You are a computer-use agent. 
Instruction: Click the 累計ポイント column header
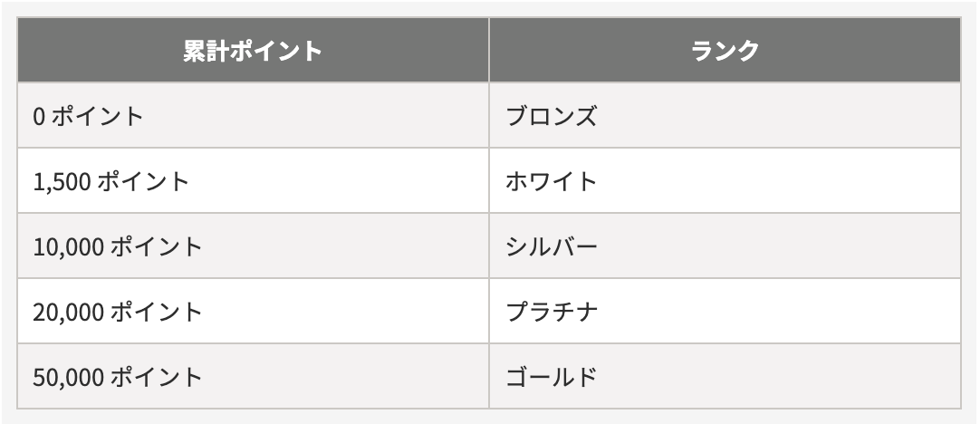click(253, 51)
